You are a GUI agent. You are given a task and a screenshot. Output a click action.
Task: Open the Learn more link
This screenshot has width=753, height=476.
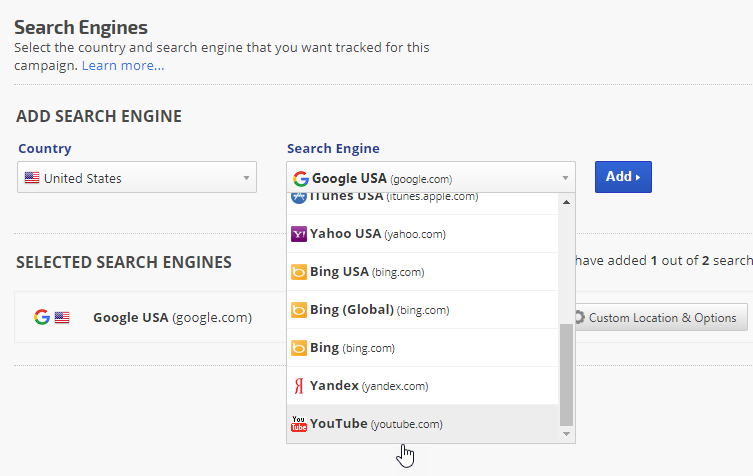click(123, 65)
